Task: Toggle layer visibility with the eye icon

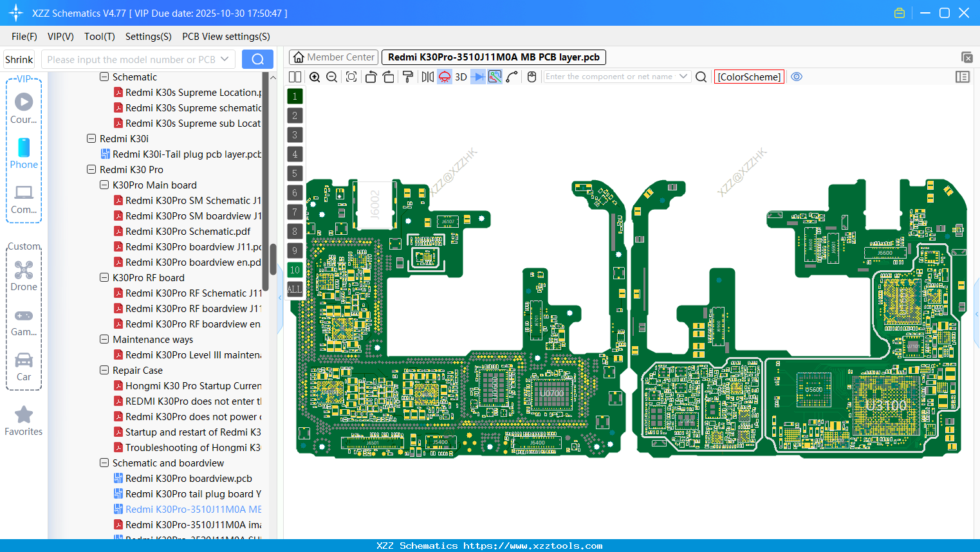Action: (797, 77)
